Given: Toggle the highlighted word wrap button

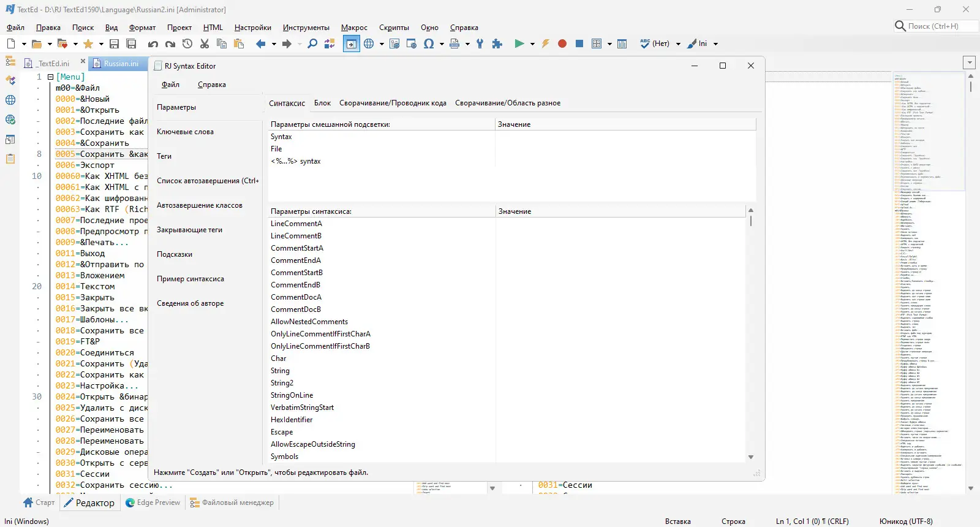Looking at the screenshot, I should click(x=351, y=44).
